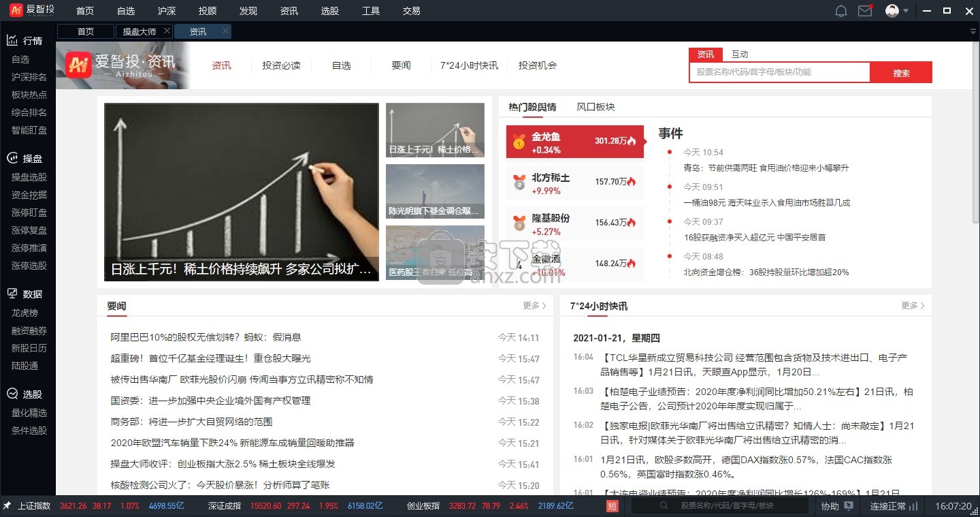
Task: Click the search magnifier in status bar
Action: (664, 506)
